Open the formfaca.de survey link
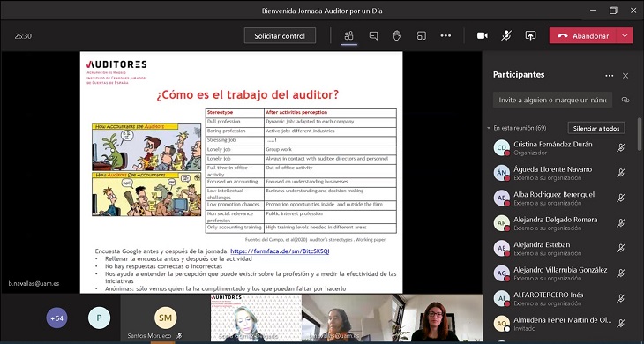Screen dimensions: 644x344 tap(280, 251)
